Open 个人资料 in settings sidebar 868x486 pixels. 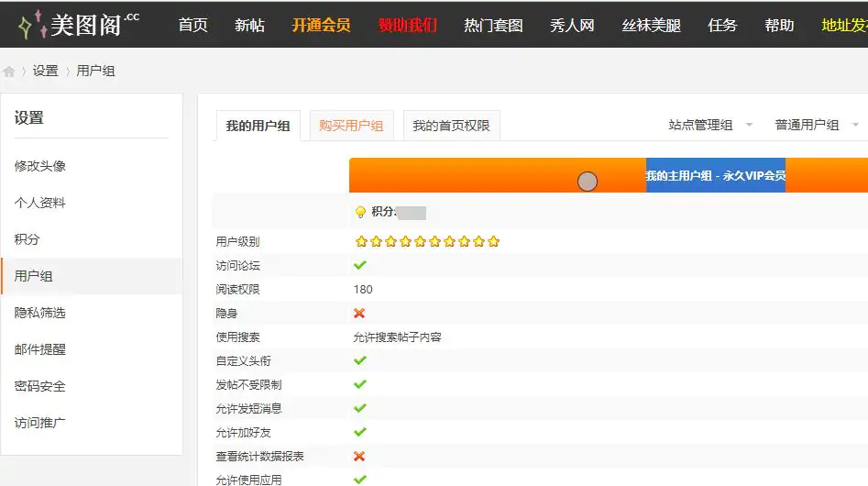[x=39, y=203]
